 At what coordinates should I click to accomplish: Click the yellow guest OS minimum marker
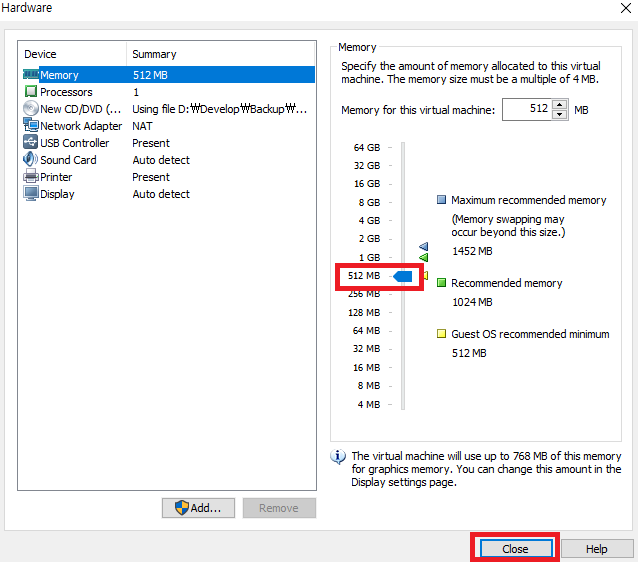(426, 276)
